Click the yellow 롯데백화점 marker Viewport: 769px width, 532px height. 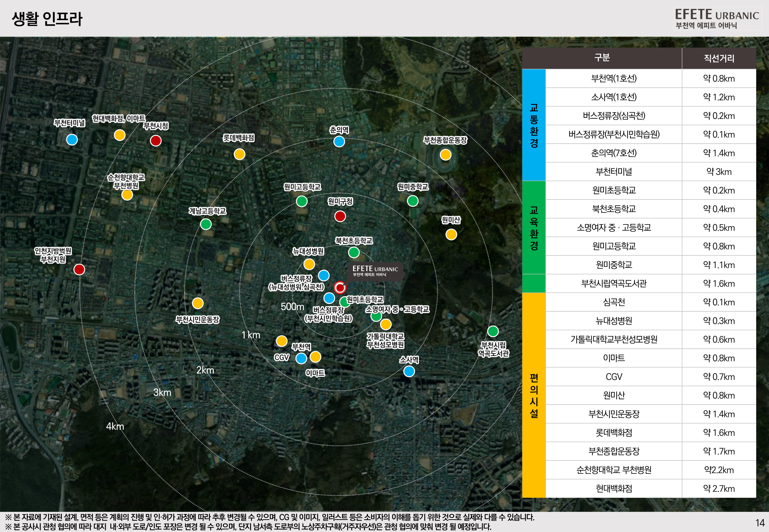point(239,154)
